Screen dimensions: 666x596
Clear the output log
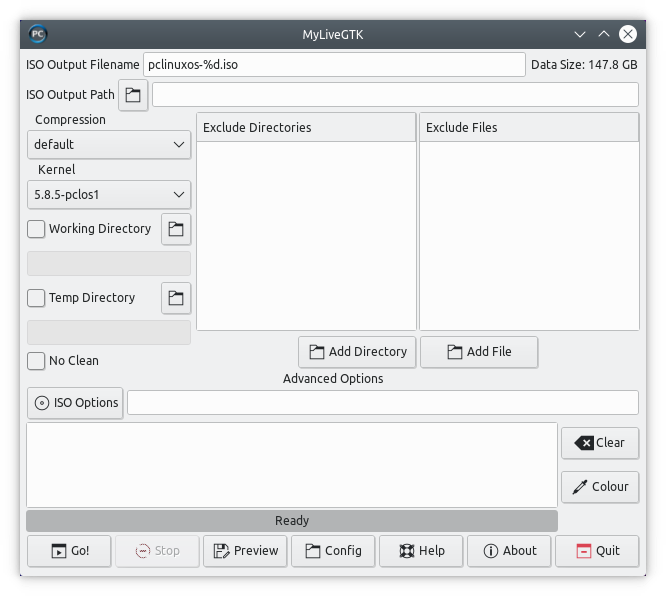600,443
